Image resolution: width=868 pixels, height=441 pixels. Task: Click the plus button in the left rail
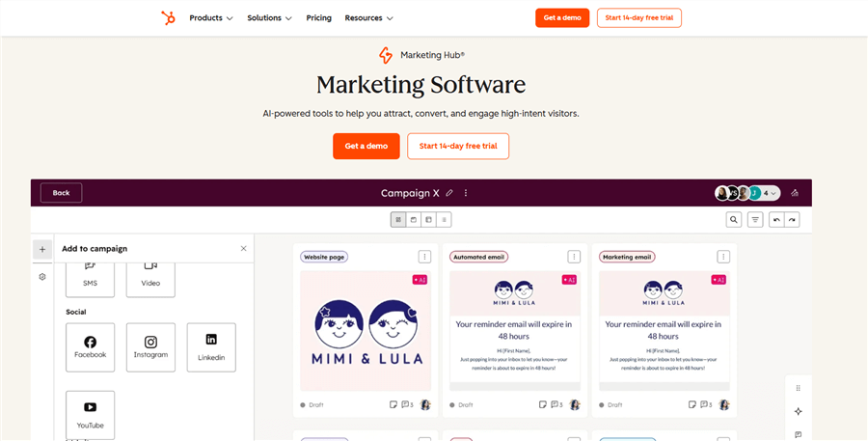tap(42, 249)
